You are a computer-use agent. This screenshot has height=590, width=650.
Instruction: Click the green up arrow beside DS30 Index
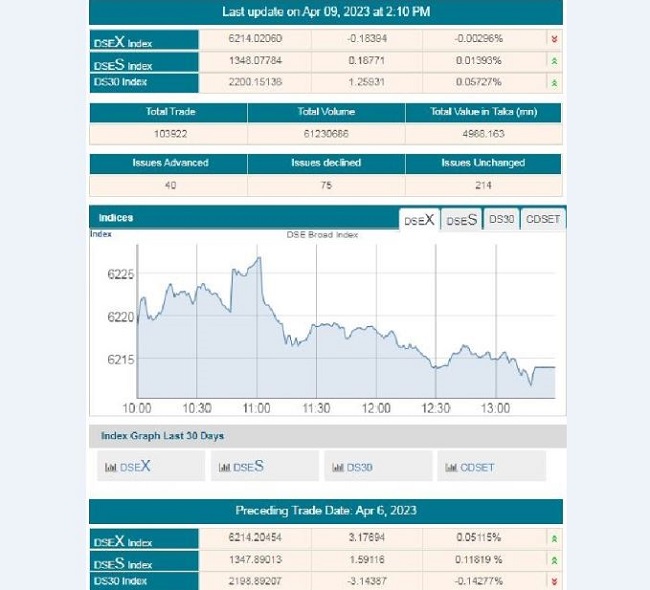554,83
